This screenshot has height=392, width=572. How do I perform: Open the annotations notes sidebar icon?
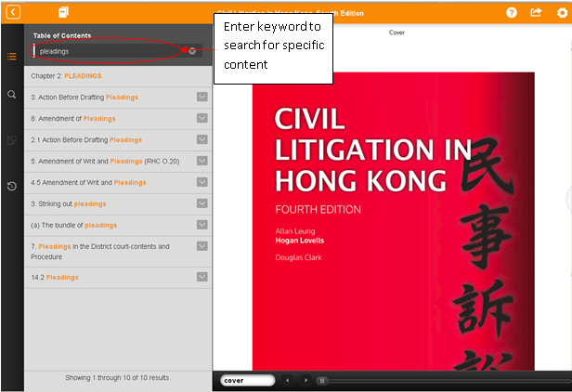pyautogui.click(x=12, y=139)
